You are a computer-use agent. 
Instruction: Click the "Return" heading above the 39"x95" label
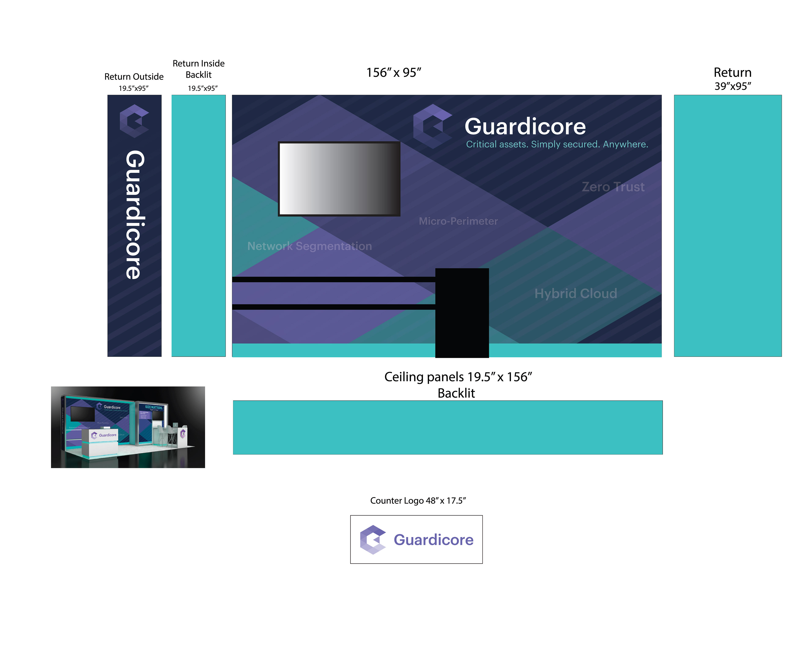[732, 72]
